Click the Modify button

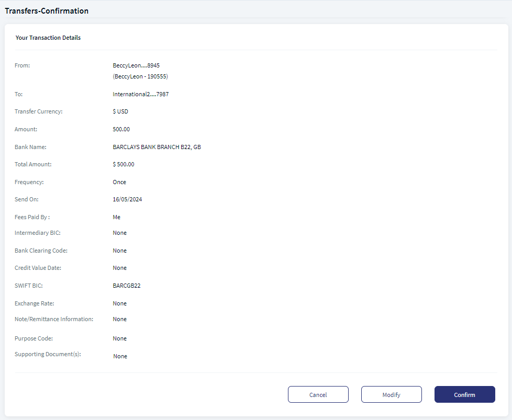coord(391,394)
